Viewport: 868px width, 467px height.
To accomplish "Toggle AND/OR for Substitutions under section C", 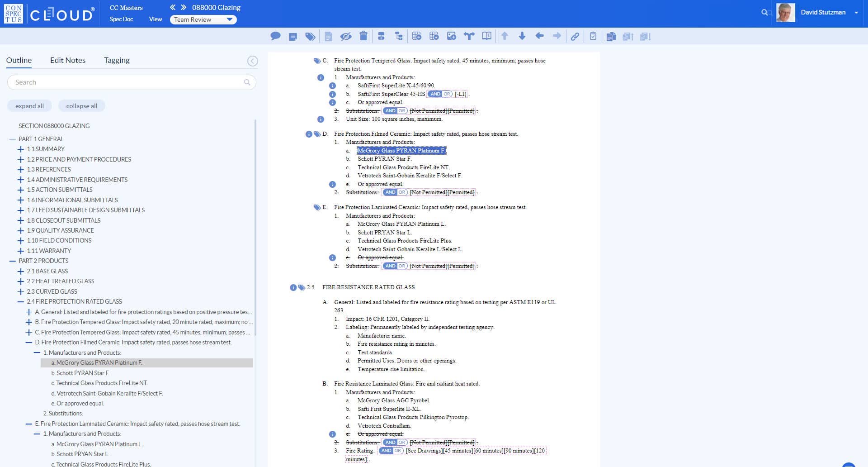I will pyautogui.click(x=395, y=111).
